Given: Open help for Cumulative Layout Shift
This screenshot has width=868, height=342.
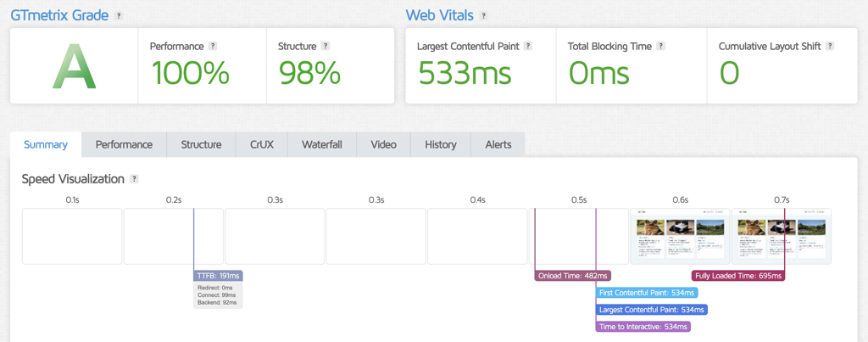Looking at the screenshot, I should [x=830, y=46].
